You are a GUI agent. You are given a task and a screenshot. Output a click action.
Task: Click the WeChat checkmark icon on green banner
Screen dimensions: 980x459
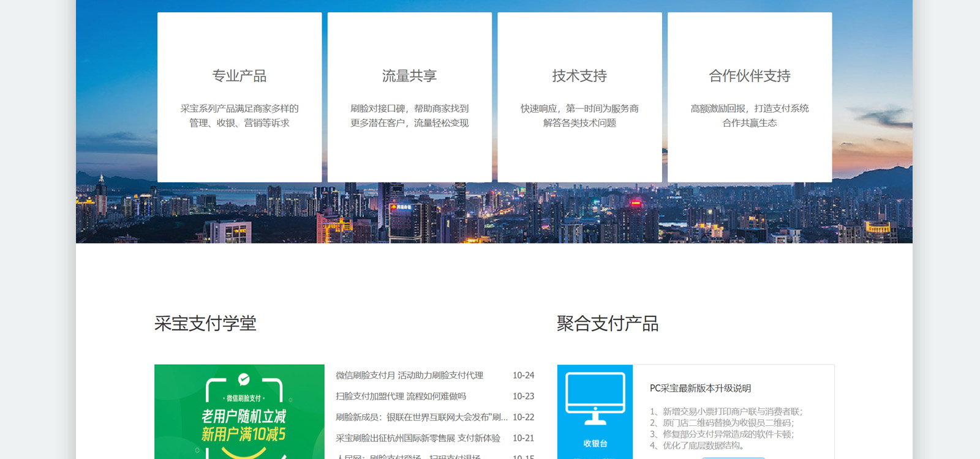(x=244, y=379)
